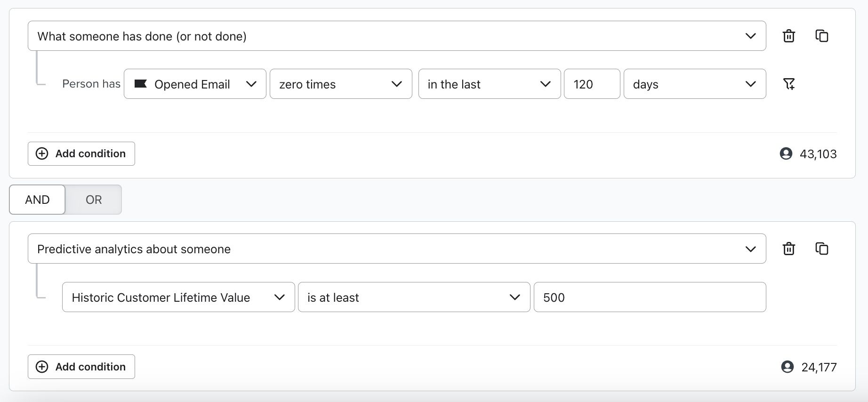Switch the group connector to AND
The height and width of the screenshot is (402, 868).
tap(37, 200)
